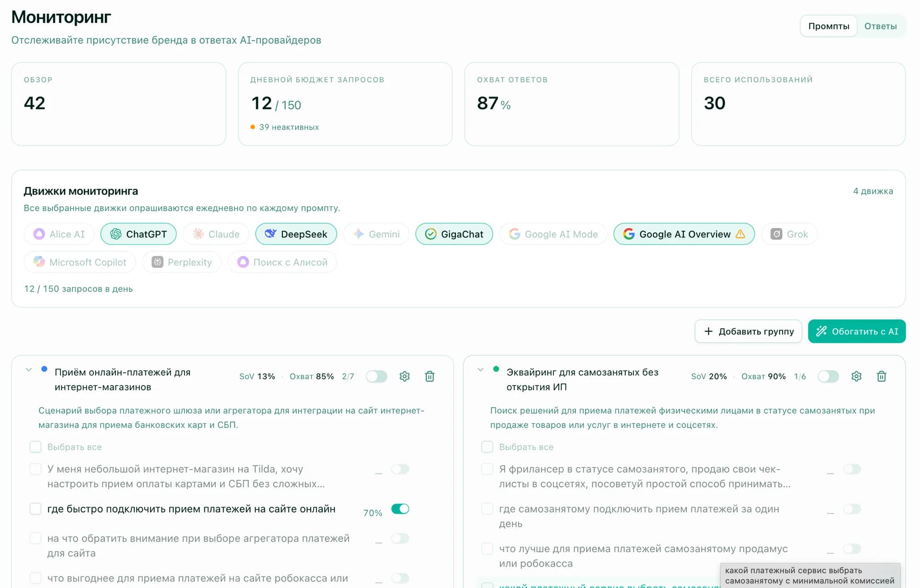The height and width of the screenshot is (588, 920).
Task: Check Выбрать все in Приём онлайн-платежей group
Action: coord(35,447)
